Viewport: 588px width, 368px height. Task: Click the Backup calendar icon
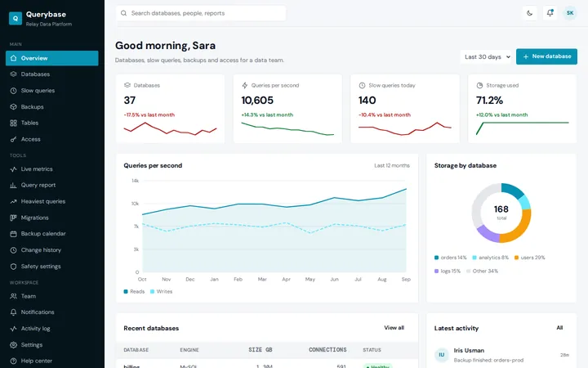tap(14, 234)
